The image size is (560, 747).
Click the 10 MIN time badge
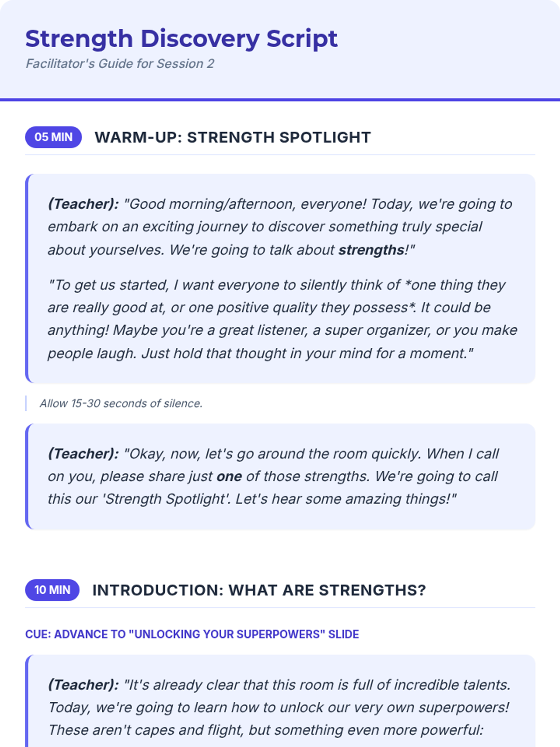click(x=52, y=590)
